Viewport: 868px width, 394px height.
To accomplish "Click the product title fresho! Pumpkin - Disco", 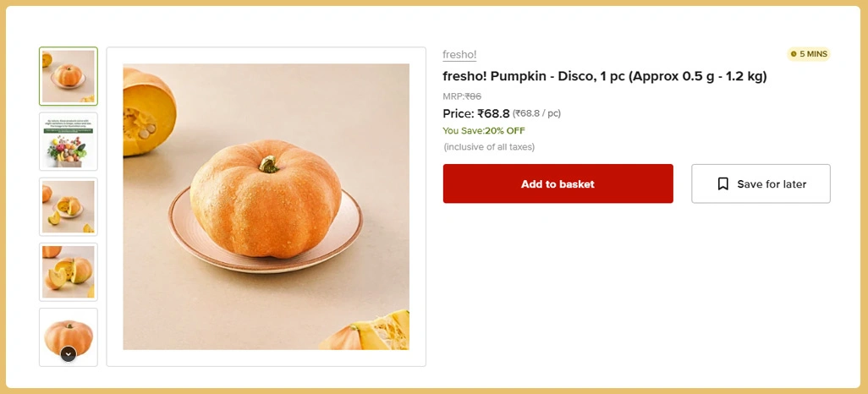I will [604, 76].
